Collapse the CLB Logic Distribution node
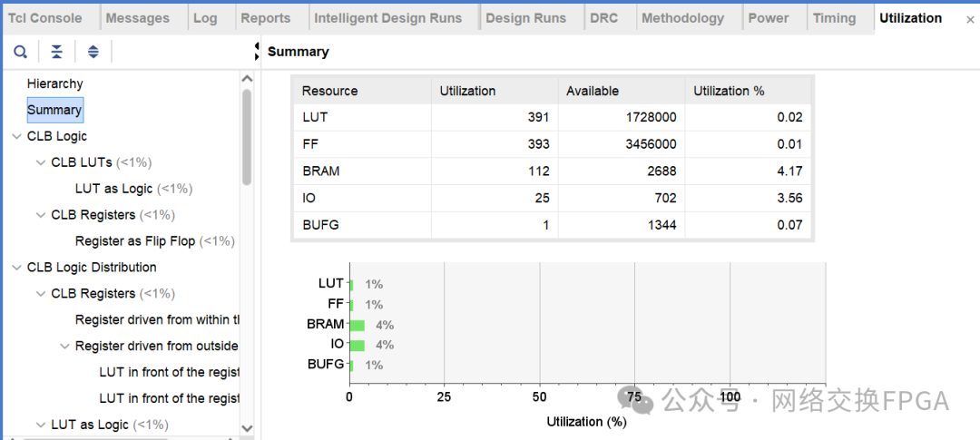The height and width of the screenshot is (440, 980). [16, 268]
